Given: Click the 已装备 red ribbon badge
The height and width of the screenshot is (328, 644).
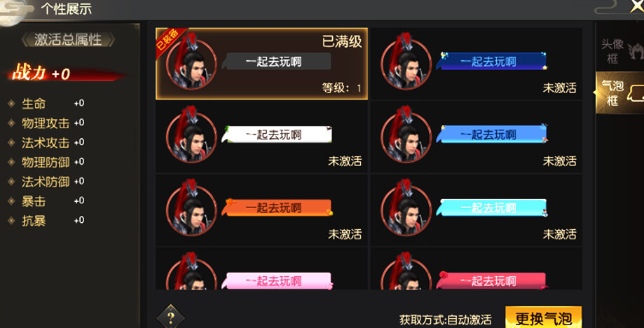Looking at the screenshot, I should point(169,41).
